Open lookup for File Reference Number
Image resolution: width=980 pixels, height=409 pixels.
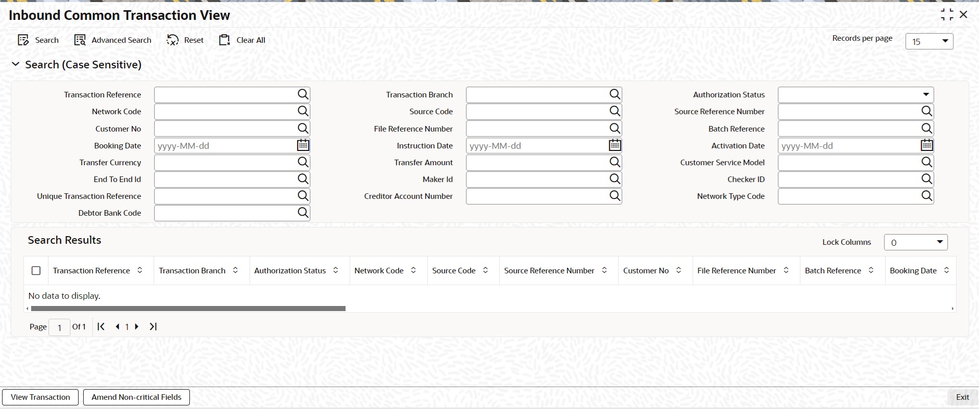615,129
